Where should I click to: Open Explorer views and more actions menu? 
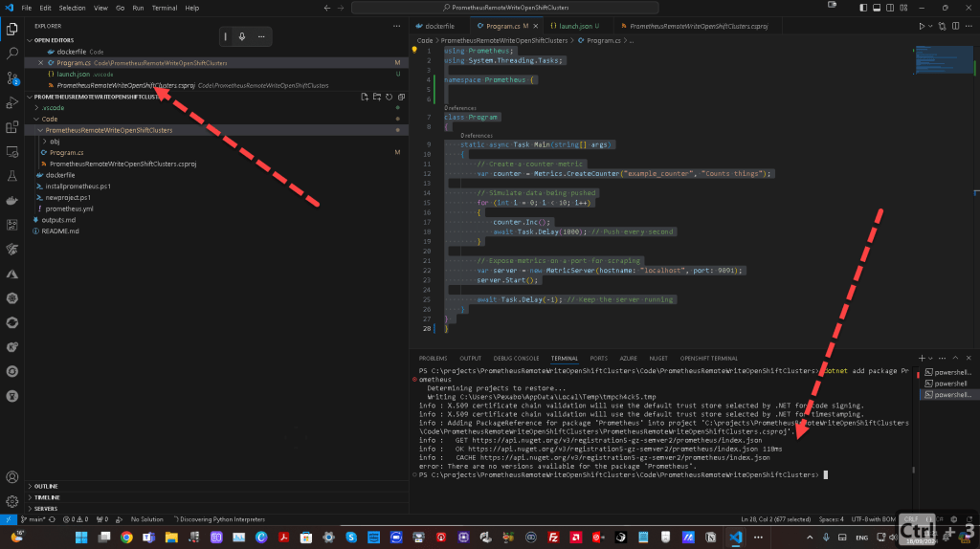[396, 26]
